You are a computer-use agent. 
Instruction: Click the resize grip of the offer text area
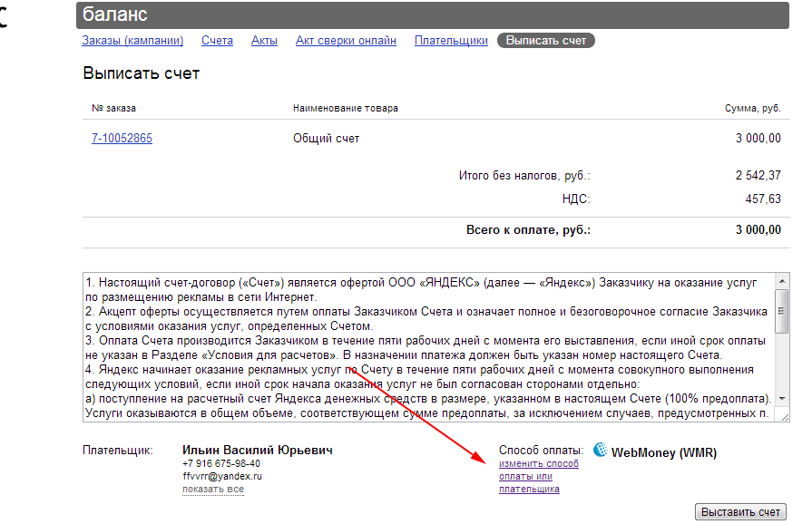(x=784, y=416)
